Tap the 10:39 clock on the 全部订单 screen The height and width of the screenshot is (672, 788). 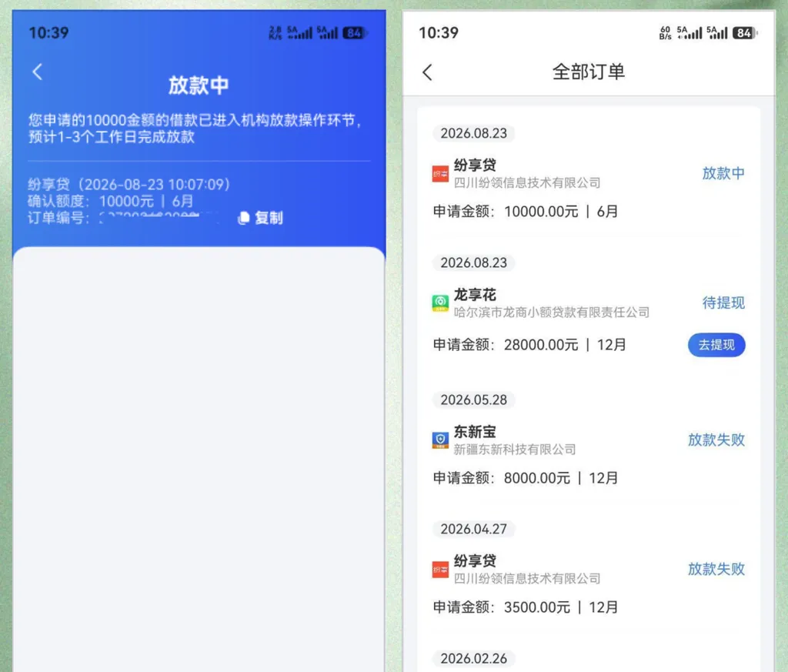tap(439, 33)
